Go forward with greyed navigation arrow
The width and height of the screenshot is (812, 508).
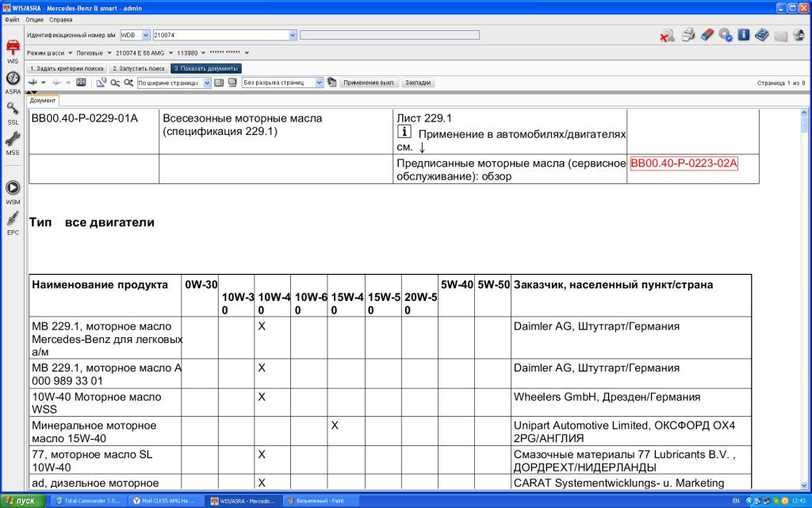tap(56, 83)
